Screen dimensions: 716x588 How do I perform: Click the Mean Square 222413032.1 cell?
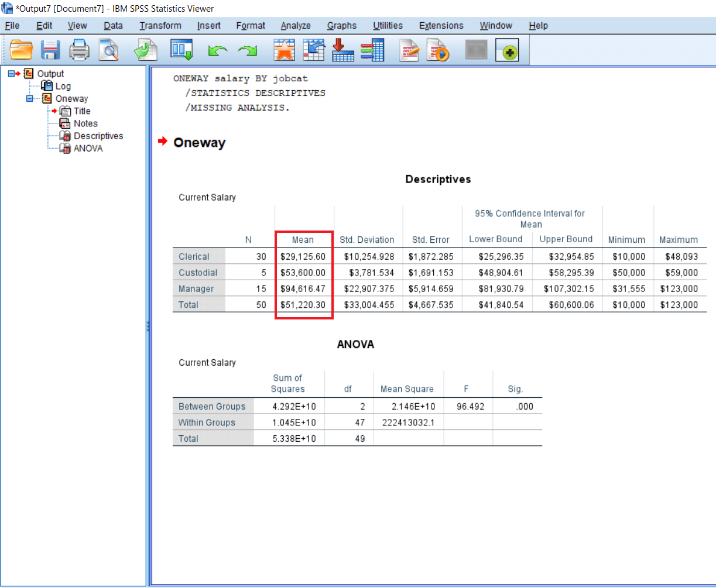[408, 422]
